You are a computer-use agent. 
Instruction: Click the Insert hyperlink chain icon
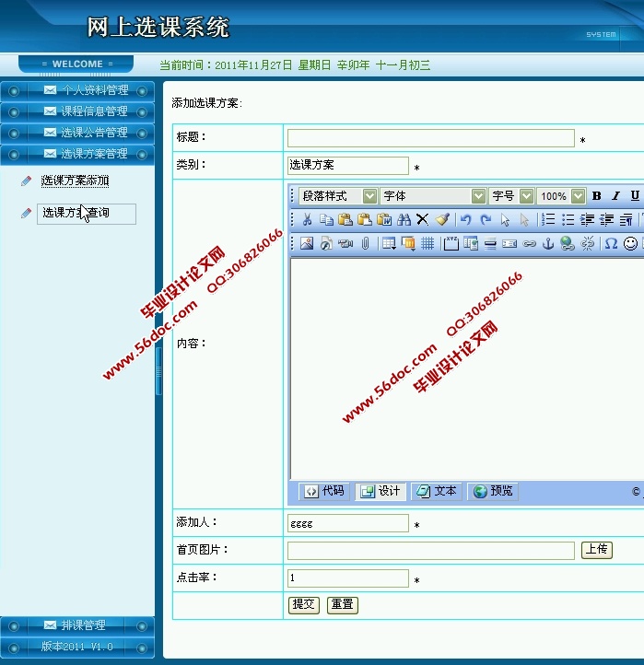pos(529,243)
